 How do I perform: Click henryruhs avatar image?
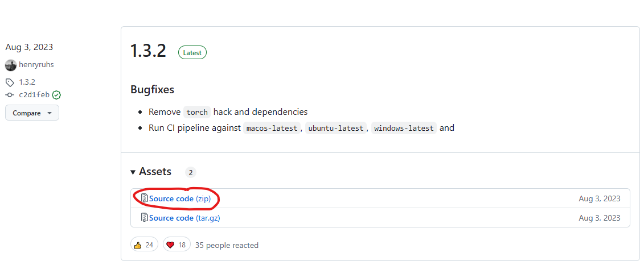pos(11,65)
